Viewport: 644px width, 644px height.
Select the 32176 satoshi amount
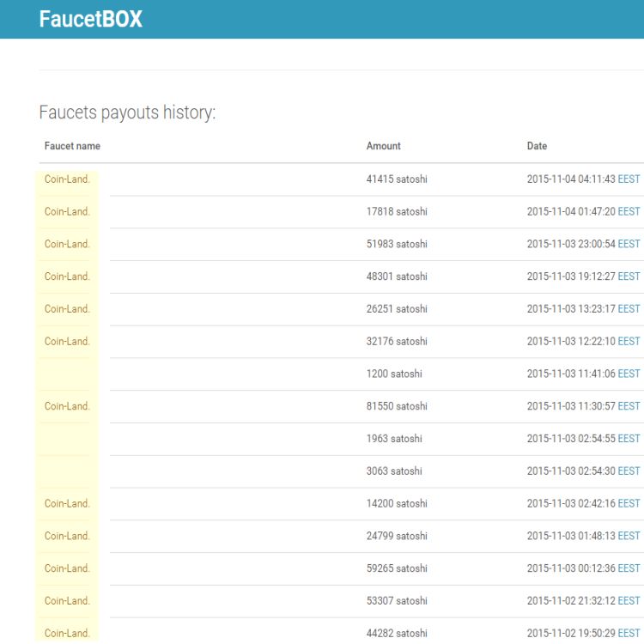[x=397, y=341]
